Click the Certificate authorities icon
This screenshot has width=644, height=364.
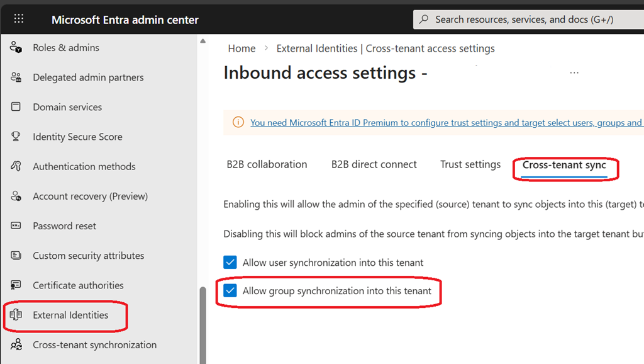(x=16, y=285)
